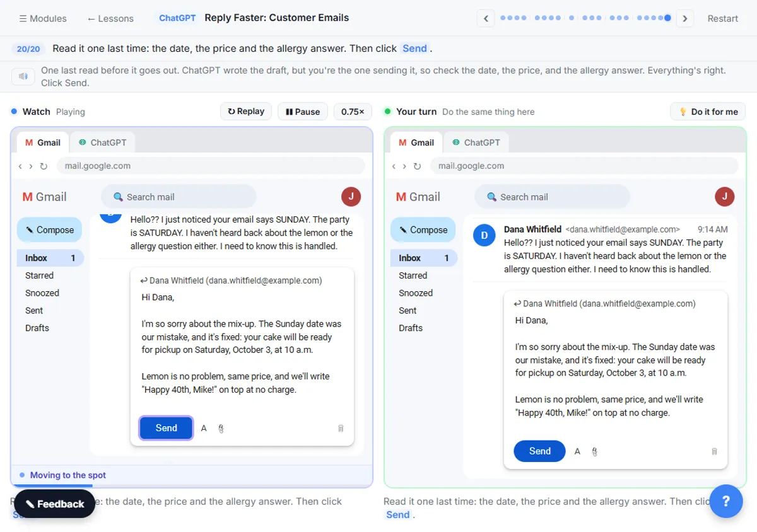Click the 'Hi Dana,' line in Your turn reply
Viewport: 757px width, 532px height.
point(532,320)
